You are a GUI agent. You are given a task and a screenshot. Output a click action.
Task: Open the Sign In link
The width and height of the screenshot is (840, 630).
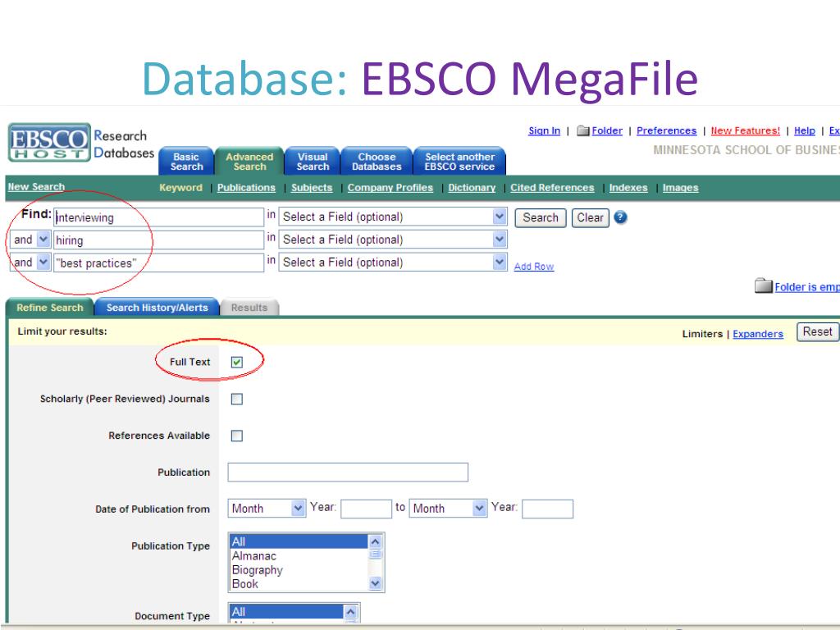click(545, 130)
